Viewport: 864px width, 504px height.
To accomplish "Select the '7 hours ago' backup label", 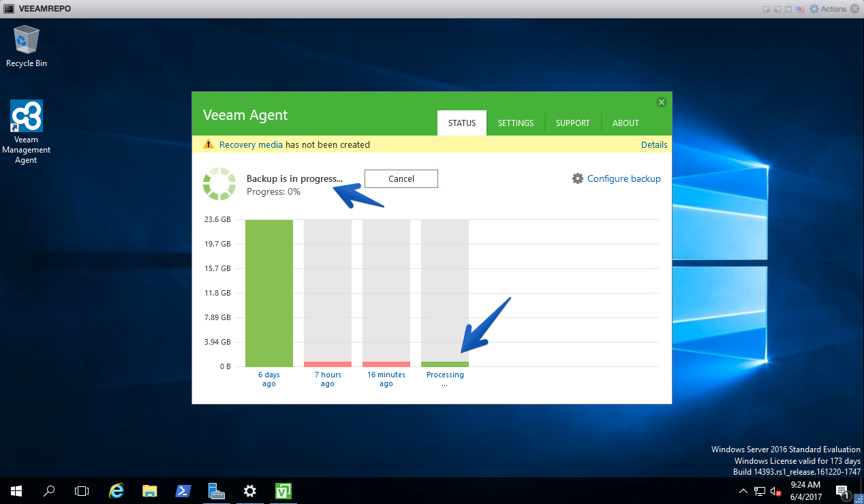I will 328,379.
